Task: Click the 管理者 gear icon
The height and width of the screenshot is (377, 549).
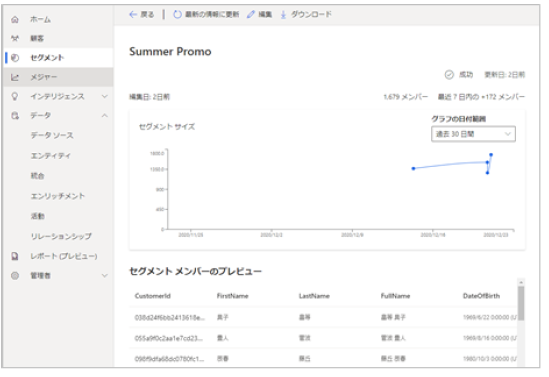Action: (x=15, y=275)
